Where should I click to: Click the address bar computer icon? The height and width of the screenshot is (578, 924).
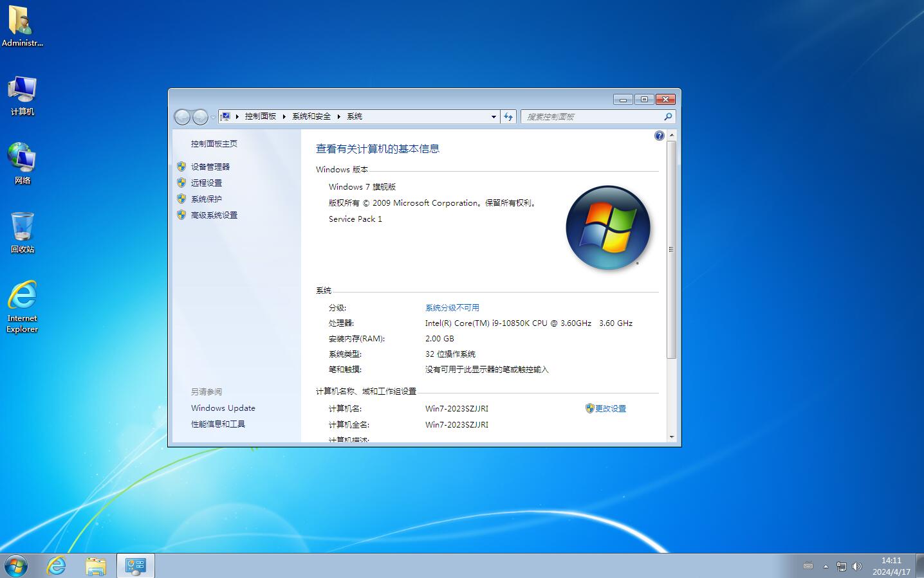(226, 116)
